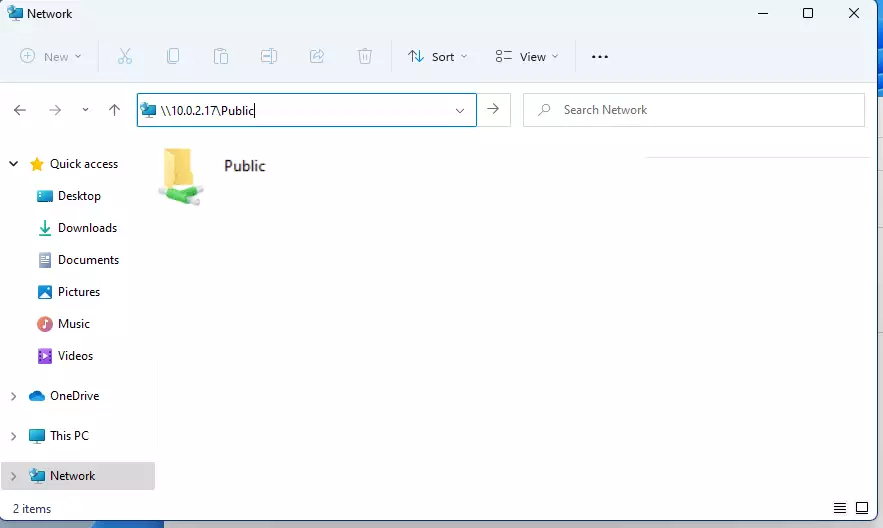Open Documents in the sidebar

pos(88,260)
